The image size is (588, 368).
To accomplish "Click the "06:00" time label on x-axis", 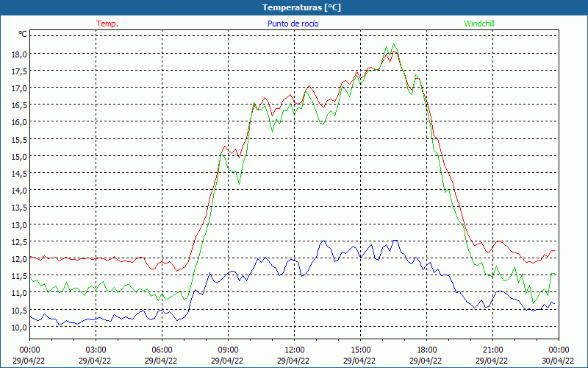I will point(162,350).
